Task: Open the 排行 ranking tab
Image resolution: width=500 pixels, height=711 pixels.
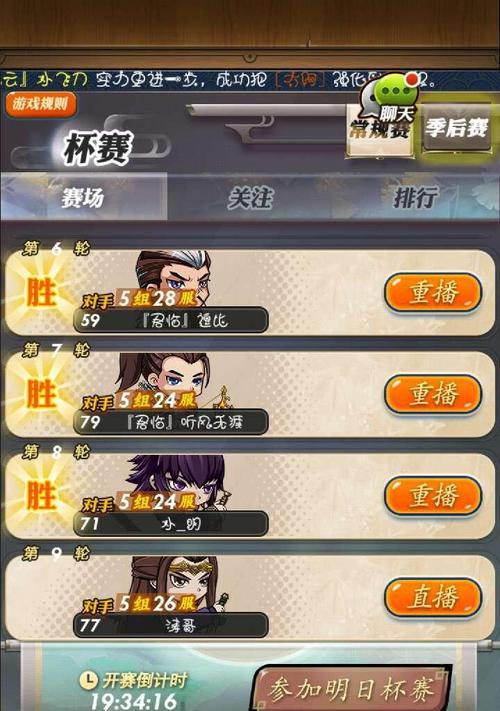Action: [416, 197]
